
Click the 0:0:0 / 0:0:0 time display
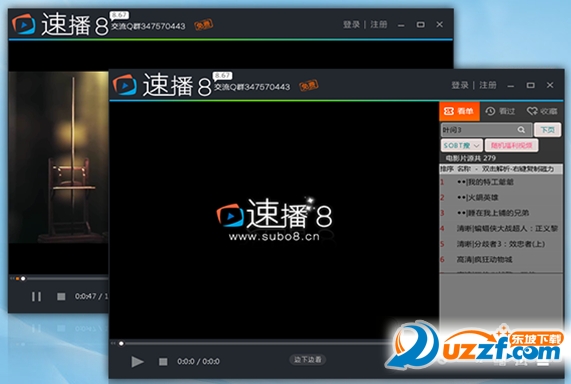point(198,361)
